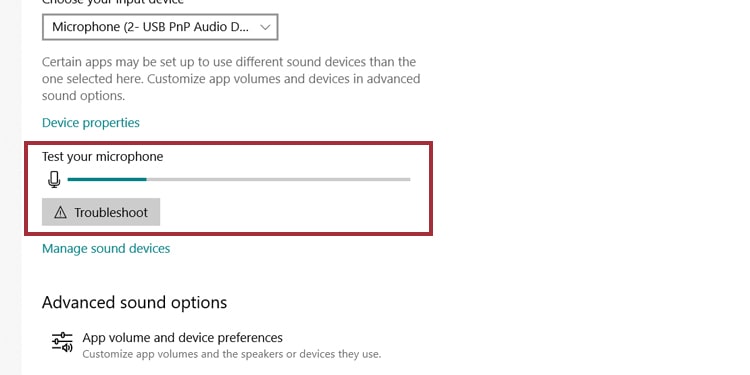Click the microphone icon beside the level meter
The width and height of the screenshot is (750, 375).
point(54,179)
